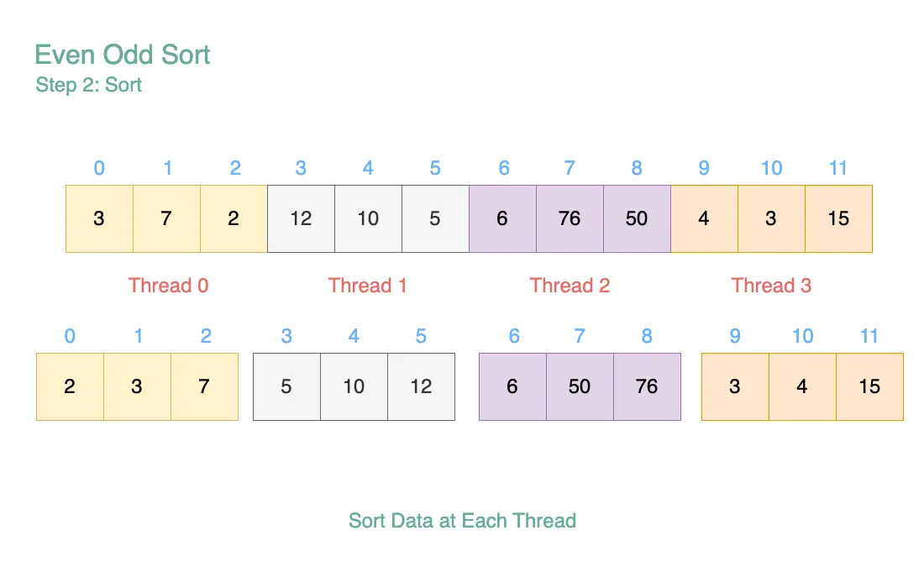Click the sorted gray cell with value 12
This screenshot has width=924, height=588.
coord(422,387)
